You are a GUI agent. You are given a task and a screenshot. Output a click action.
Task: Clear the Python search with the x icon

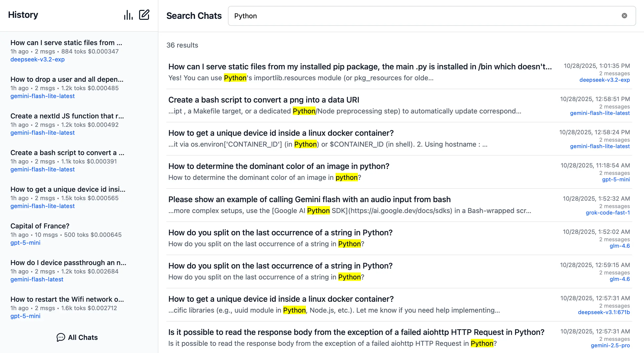click(x=625, y=16)
